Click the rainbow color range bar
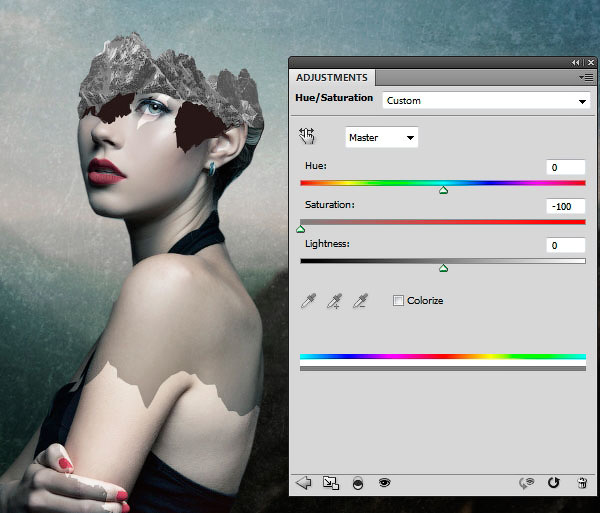Viewport: 600px width, 513px height. pyautogui.click(x=443, y=357)
